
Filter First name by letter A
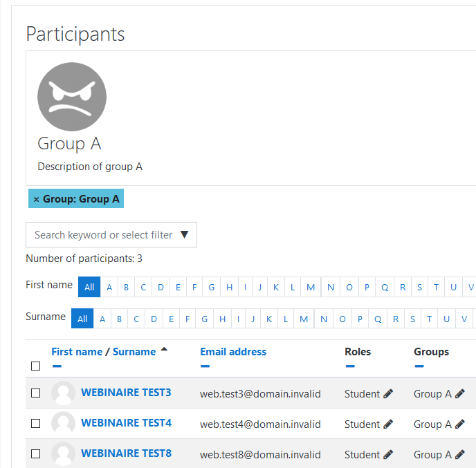109,287
